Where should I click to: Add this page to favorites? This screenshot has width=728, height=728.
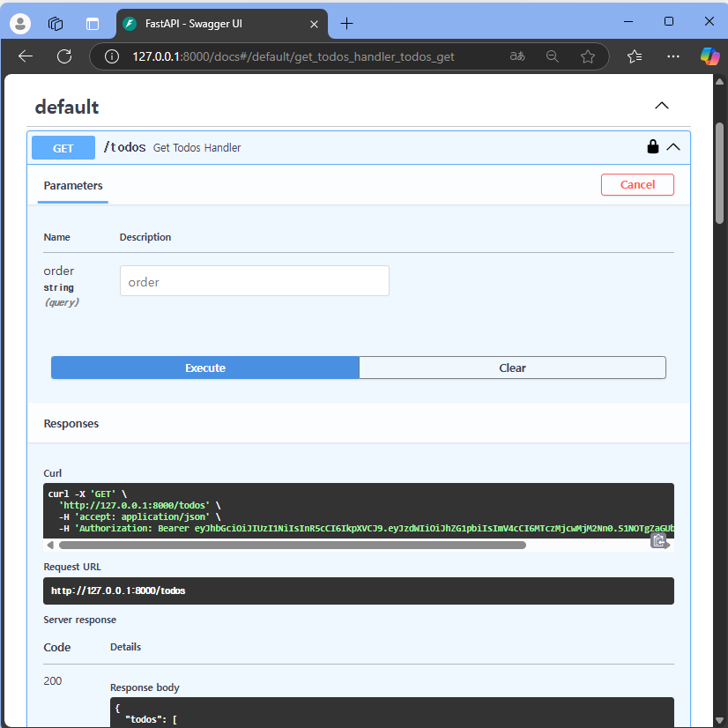click(x=587, y=56)
